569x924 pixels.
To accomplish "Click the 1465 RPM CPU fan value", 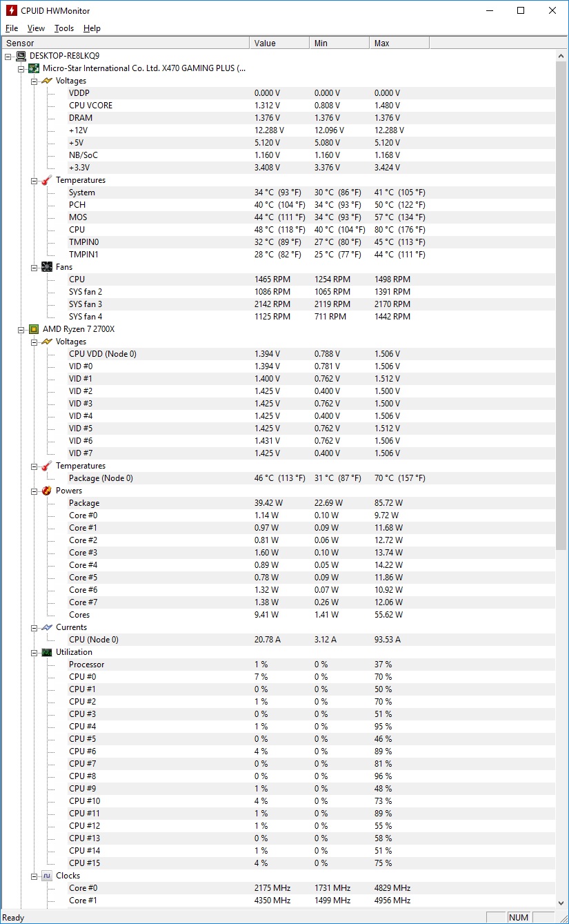I will pos(272,279).
